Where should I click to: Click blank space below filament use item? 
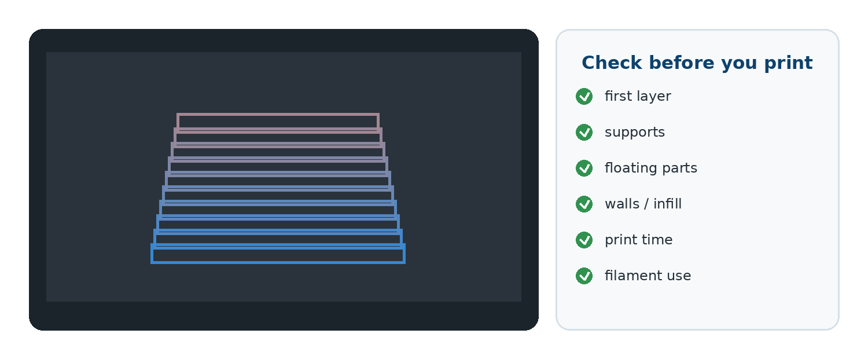tap(697, 307)
